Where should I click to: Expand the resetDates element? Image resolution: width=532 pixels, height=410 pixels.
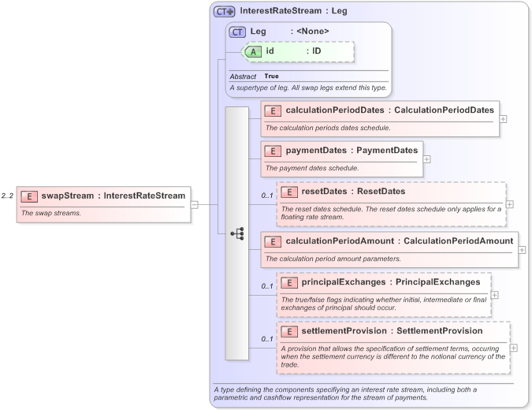(510, 204)
